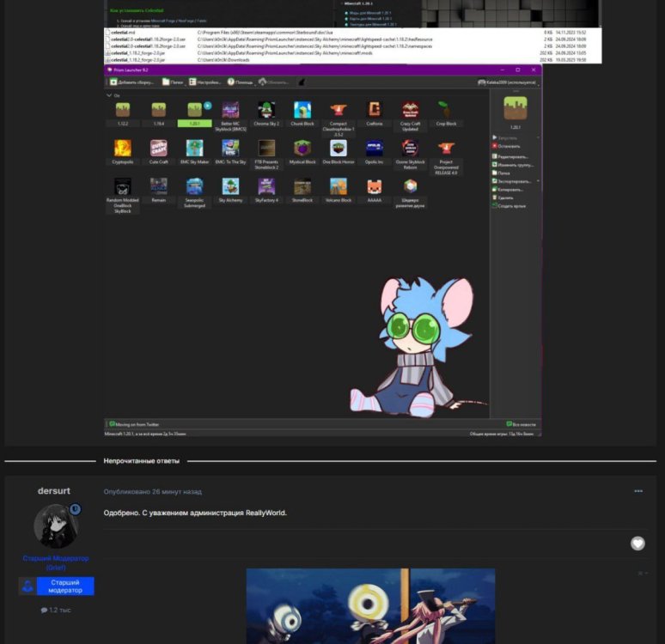
Task: Click the heart reaction button
Action: pos(638,544)
